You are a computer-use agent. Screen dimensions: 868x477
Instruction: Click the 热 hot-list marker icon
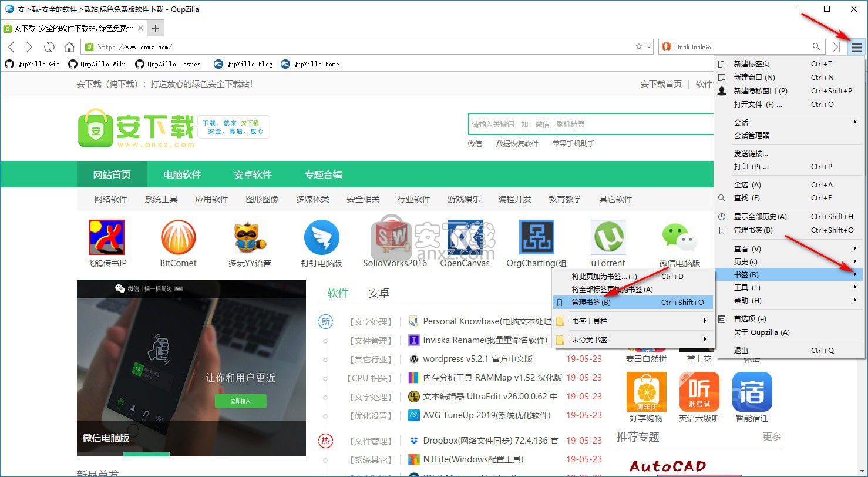pyautogui.click(x=325, y=441)
